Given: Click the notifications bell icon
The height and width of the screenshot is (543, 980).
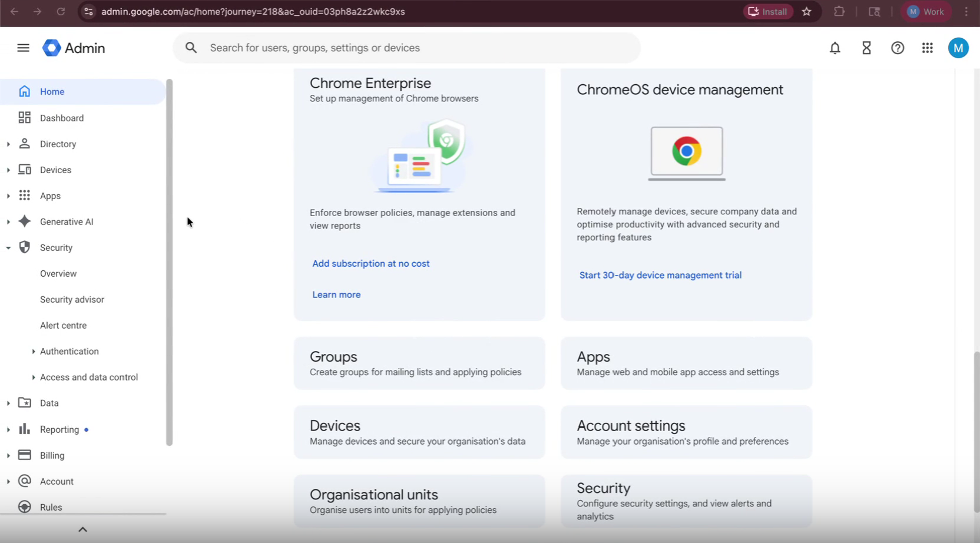Looking at the screenshot, I should 835,48.
